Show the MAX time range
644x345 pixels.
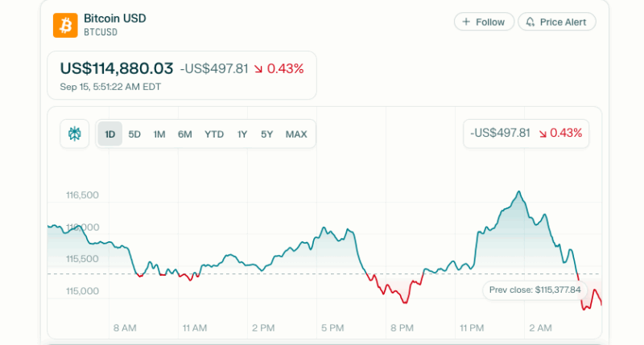pos(296,133)
